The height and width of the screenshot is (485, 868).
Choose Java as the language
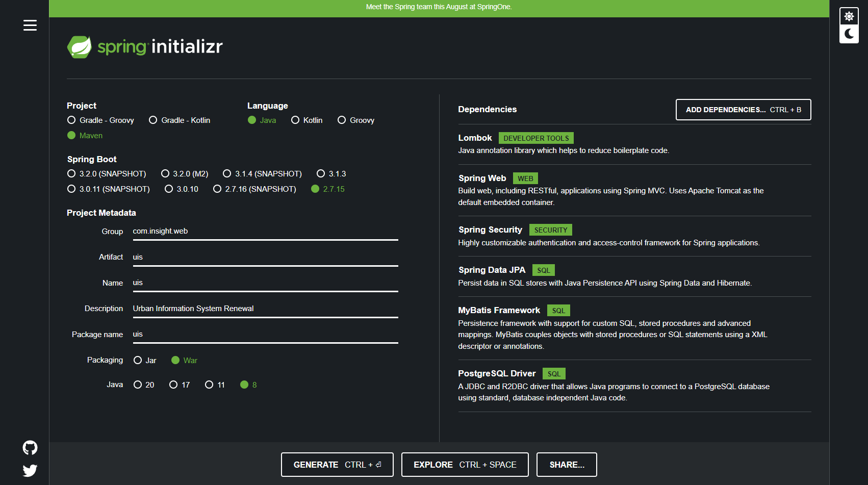pos(262,120)
